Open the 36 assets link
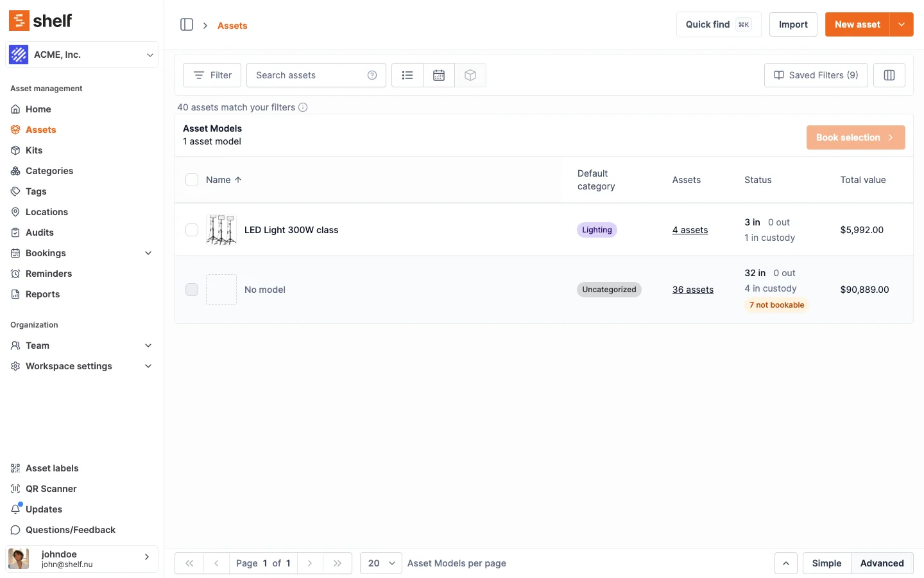The height and width of the screenshot is (578, 924). 693,290
